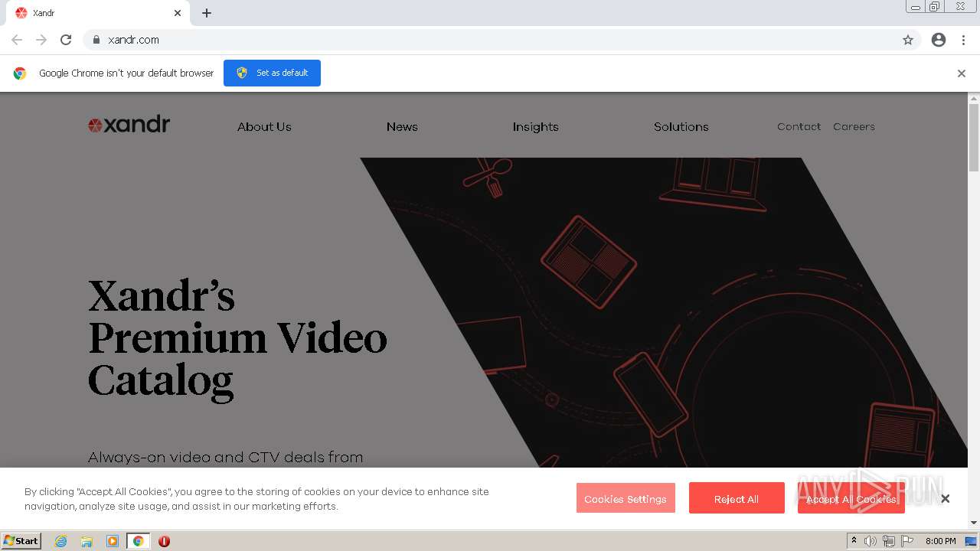Close the Xandr browser tab

178,13
